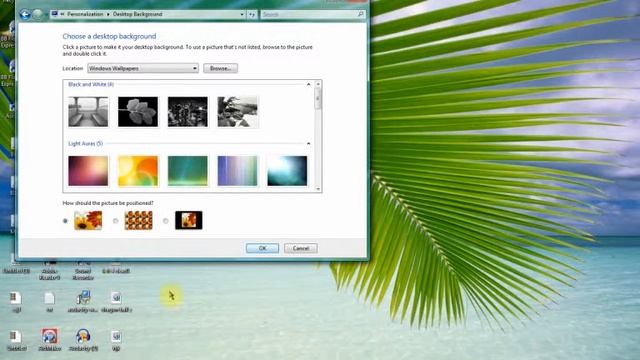640x360 pixels.
Task: Click the Desktop Background breadcrumb
Action: coord(138,14)
